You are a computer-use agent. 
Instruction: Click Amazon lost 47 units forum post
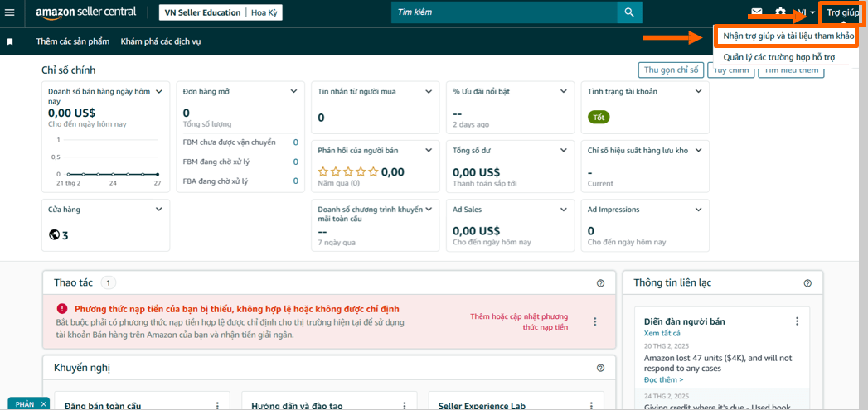[x=718, y=363]
